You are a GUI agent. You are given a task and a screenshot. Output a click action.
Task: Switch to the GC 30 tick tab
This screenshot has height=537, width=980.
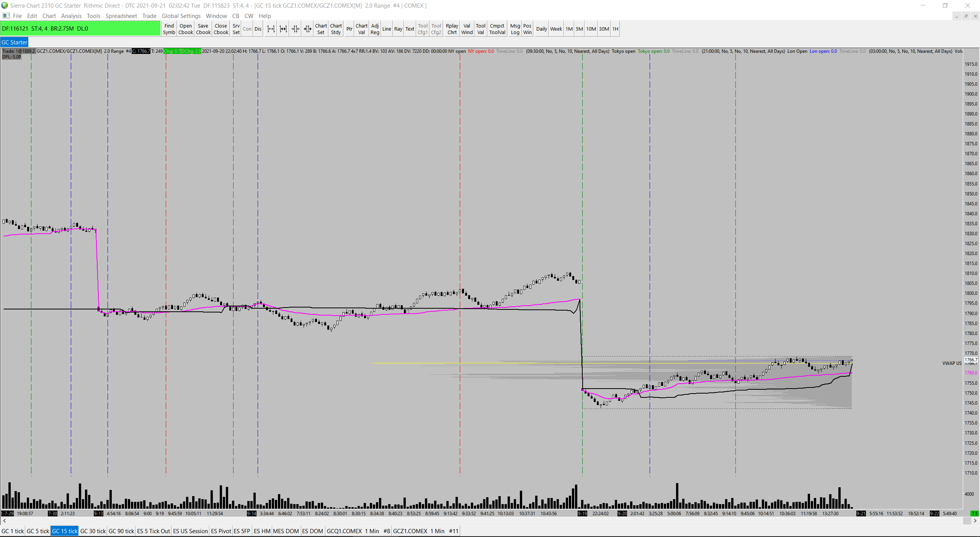pos(93,531)
